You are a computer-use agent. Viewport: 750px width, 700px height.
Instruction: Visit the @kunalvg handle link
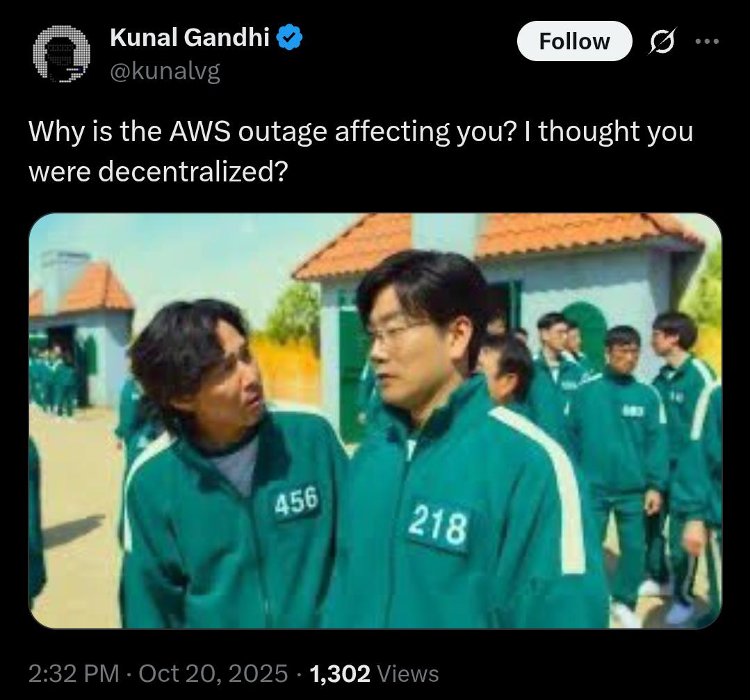click(165, 72)
